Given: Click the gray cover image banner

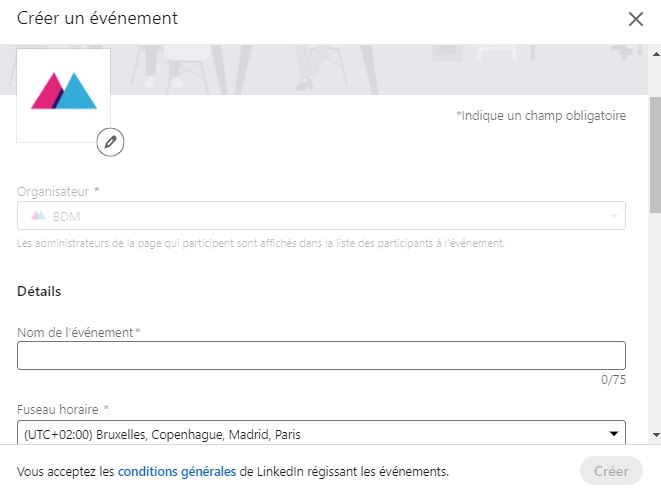Looking at the screenshot, I should pos(379,70).
